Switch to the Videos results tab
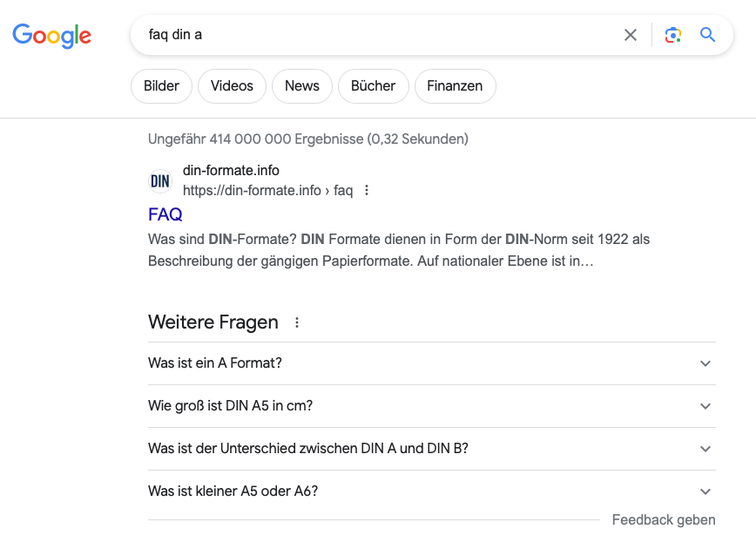Viewport: 756px width, 556px height. click(232, 86)
